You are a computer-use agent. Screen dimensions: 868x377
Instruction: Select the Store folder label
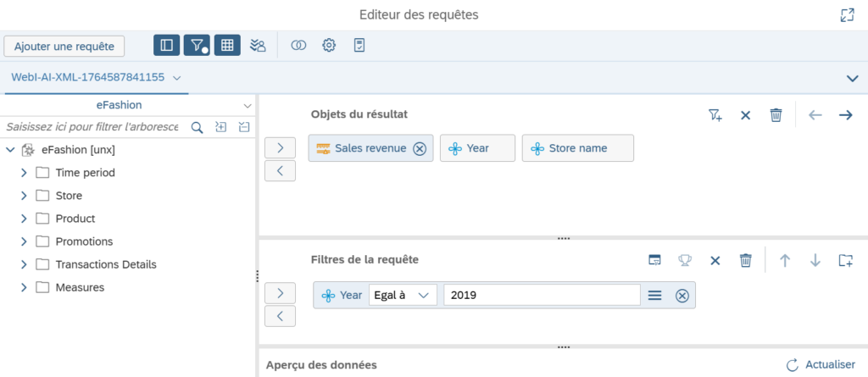tap(69, 196)
